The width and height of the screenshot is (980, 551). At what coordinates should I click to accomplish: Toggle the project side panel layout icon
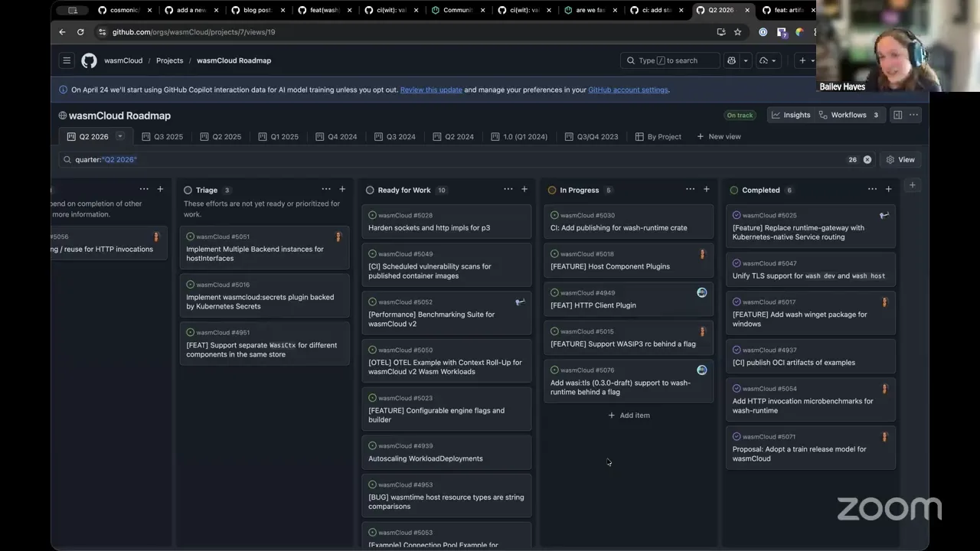tap(897, 115)
